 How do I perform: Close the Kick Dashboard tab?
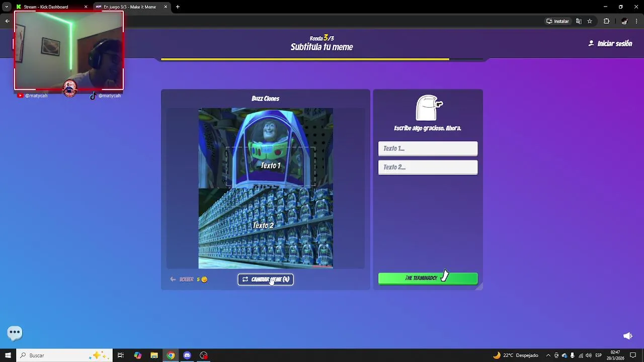tap(86, 7)
